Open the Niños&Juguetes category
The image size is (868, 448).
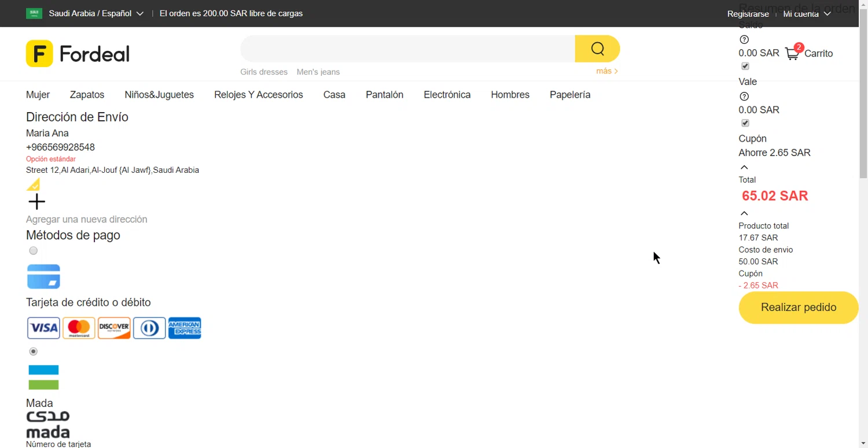pos(159,95)
